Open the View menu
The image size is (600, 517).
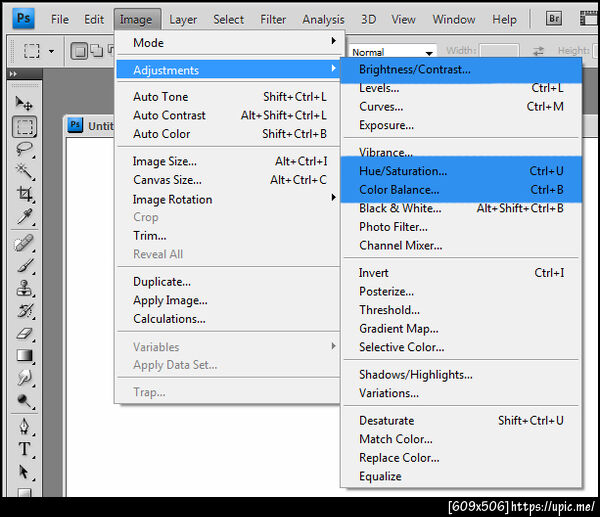point(403,19)
